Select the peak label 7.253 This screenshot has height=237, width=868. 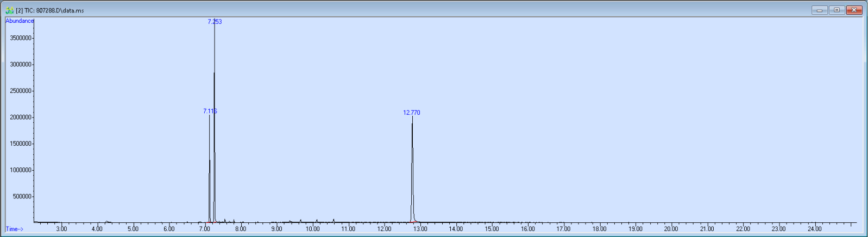point(215,22)
